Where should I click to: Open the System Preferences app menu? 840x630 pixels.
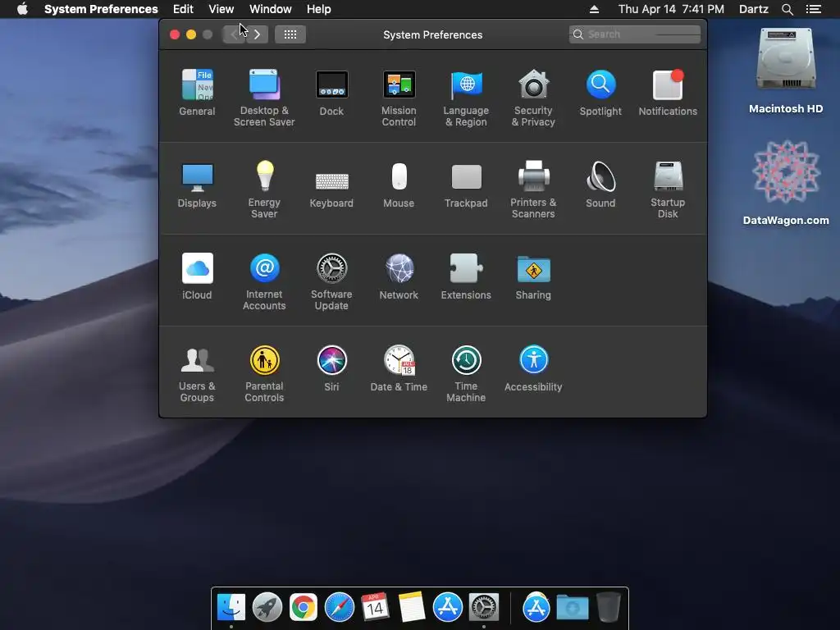point(101,9)
